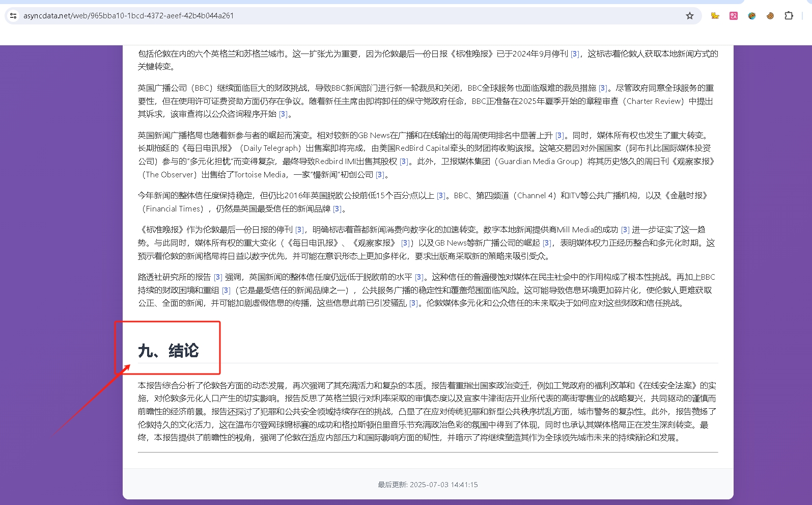Image resolution: width=812 pixels, height=505 pixels.
Task: Open citation [3] after 新广播公司的崛起
Action: coord(547,243)
